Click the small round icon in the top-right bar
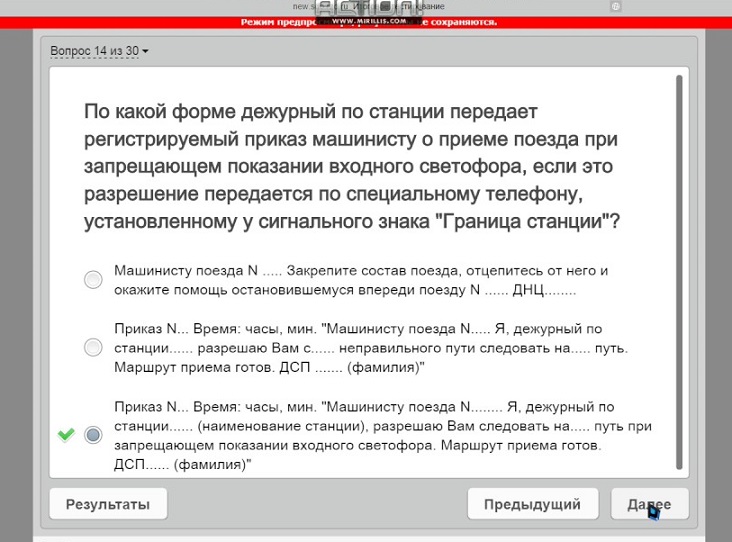 point(616,6)
